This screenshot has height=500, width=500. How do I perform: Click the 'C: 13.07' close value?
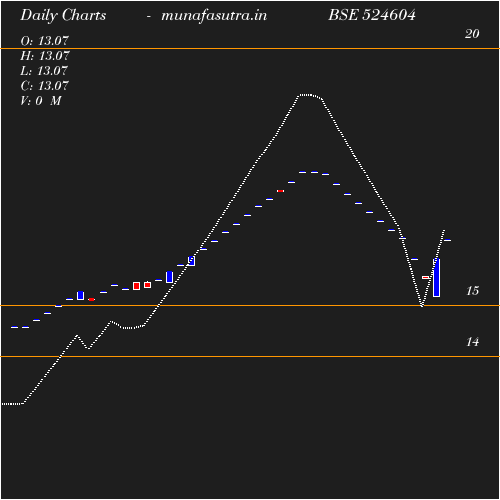tap(44, 86)
